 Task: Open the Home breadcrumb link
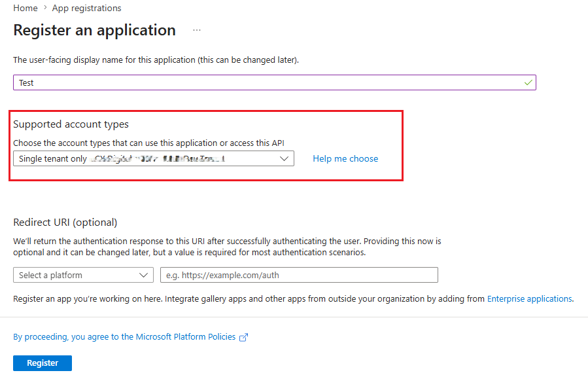coord(25,8)
